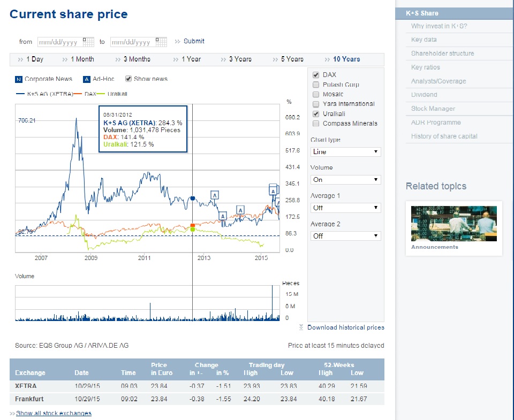This screenshot has width=514, height=420.
Task: Open the 'from' date calendar picker
Action: pyautogui.click(x=89, y=42)
